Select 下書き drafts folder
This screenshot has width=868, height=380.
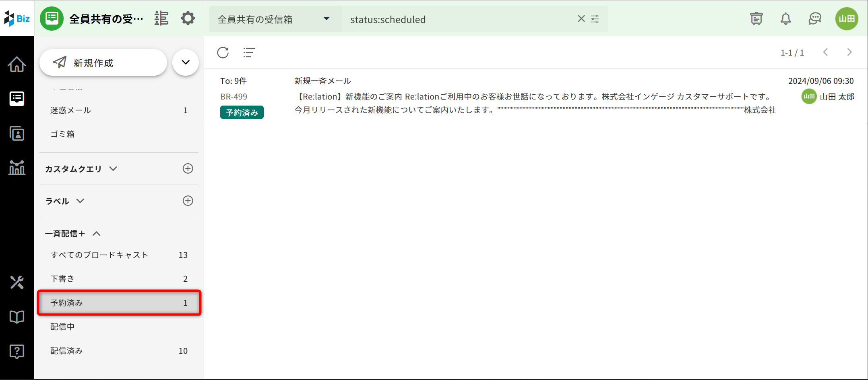tap(62, 279)
